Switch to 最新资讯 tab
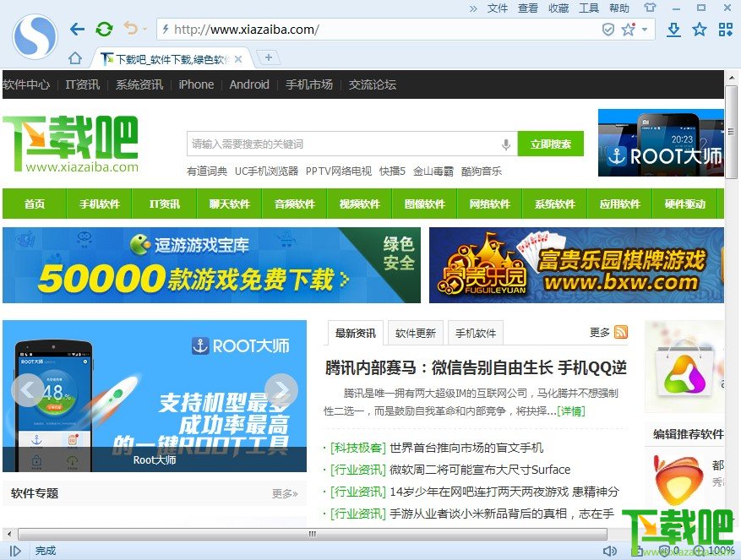Viewport: 741px width, 560px height. pyautogui.click(x=356, y=333)
